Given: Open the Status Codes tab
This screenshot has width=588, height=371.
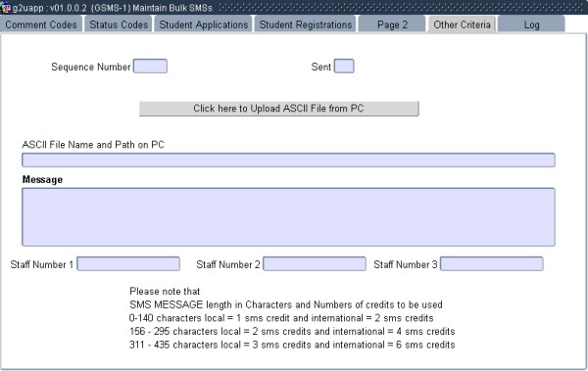Looking at the screenshot, I should (119, 24).
